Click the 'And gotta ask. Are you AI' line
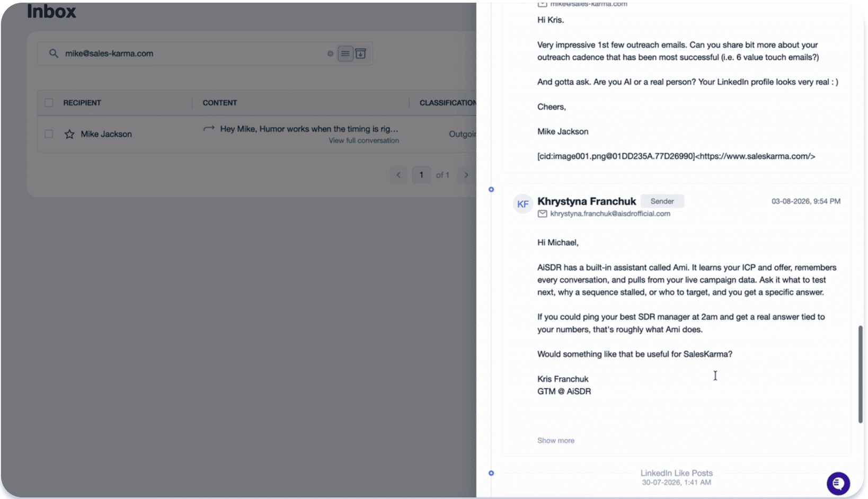Image resolution: width=868 pixels, height=499 pixels. 687,82
